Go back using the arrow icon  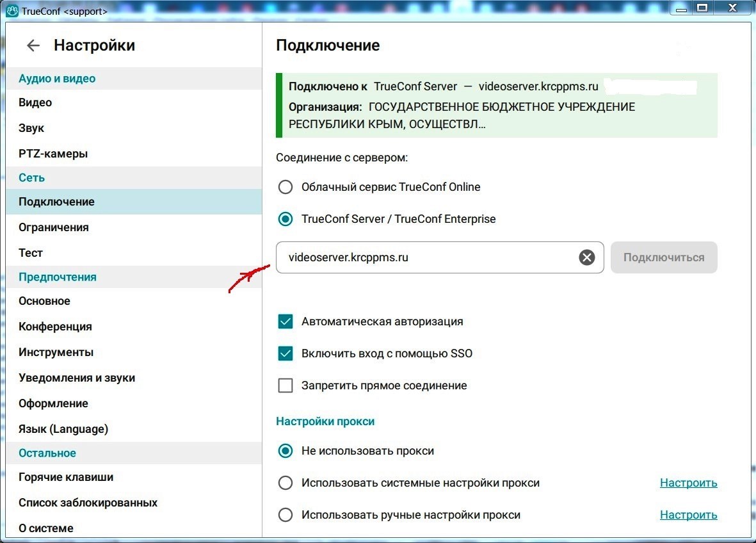33,45
